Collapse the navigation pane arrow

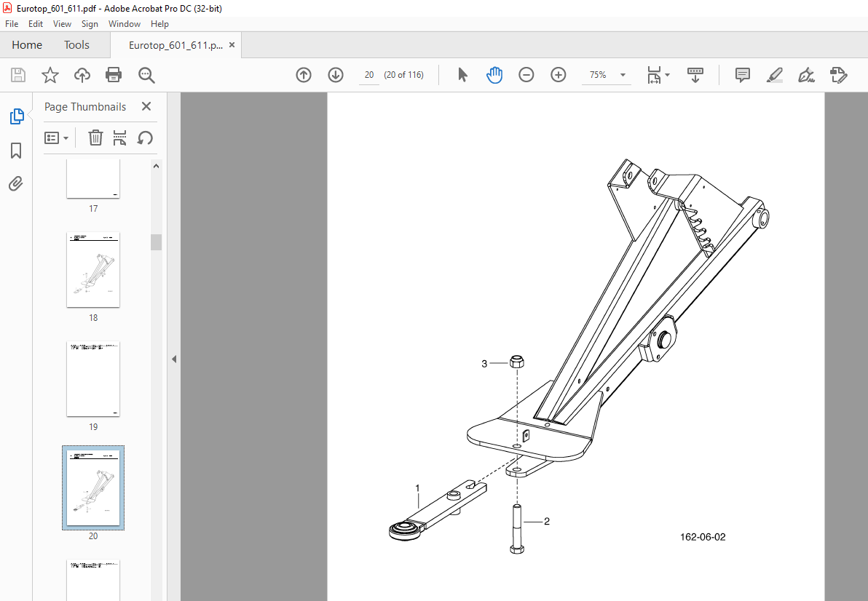click(x=174, y=359)
